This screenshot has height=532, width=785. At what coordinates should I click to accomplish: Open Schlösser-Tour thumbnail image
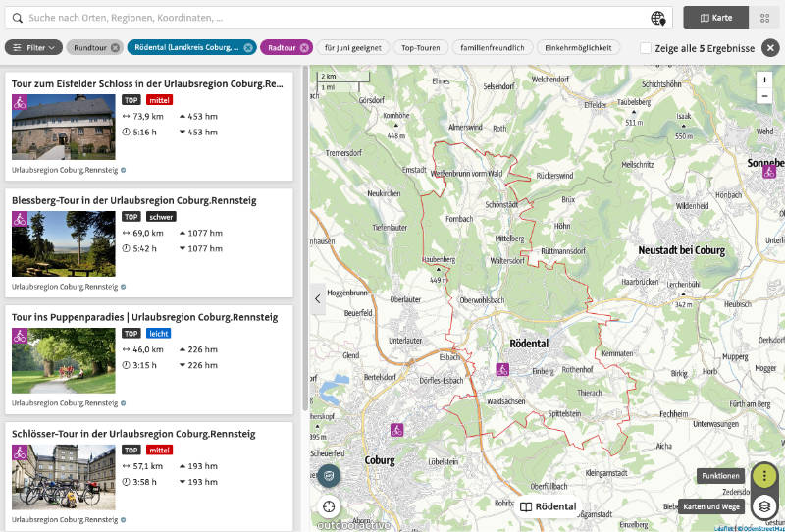63,477
